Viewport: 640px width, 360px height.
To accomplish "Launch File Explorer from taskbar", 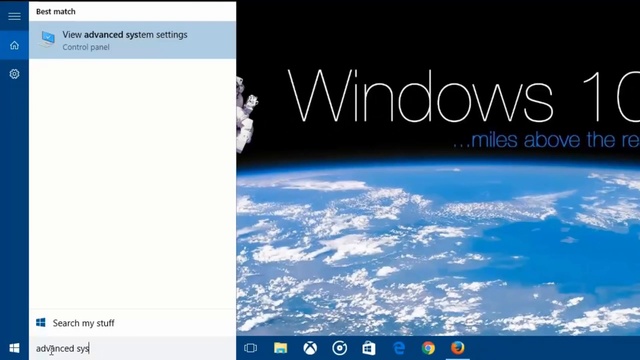I will (280, 348).
